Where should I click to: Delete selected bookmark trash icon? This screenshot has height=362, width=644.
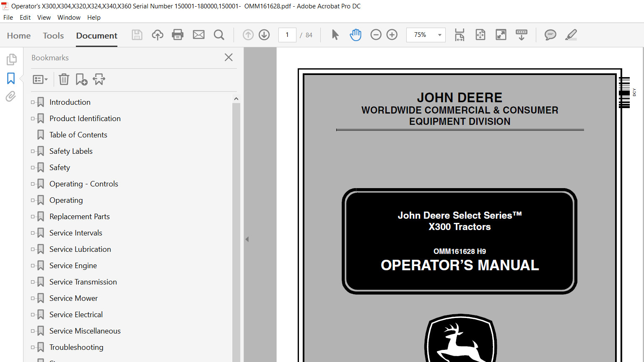[x=64, y=79]
